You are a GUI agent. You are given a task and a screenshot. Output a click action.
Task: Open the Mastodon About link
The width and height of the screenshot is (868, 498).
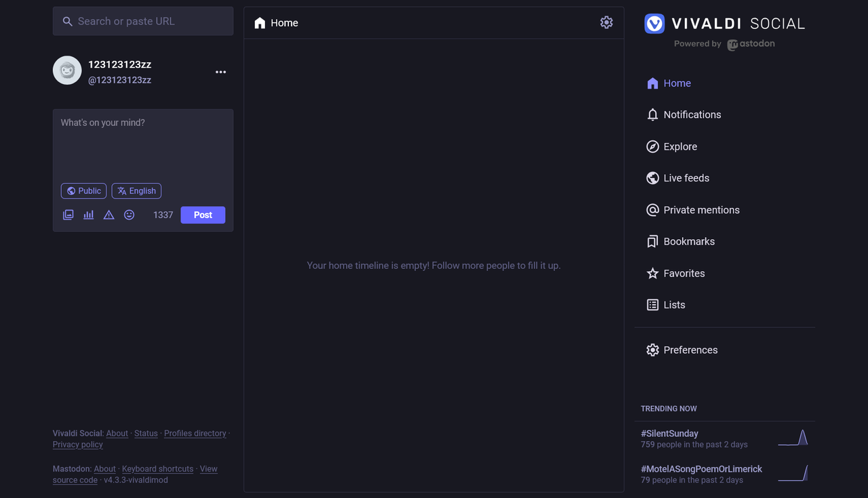[x=104, y=469]
